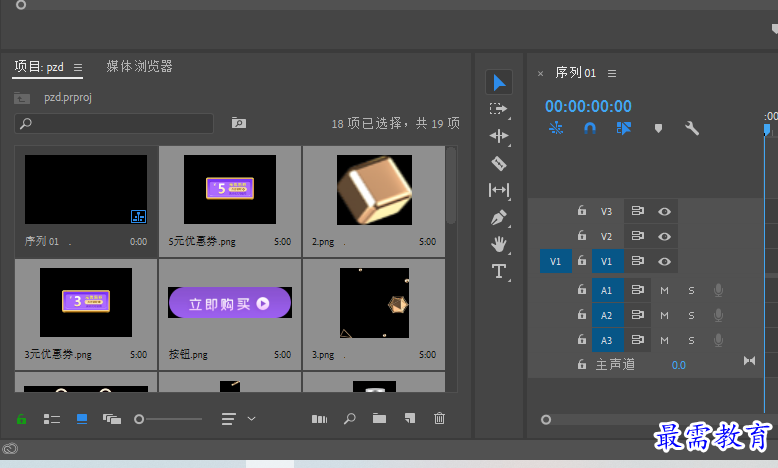
Task: Switch to the 媒体浏览器 tab
Action: (x=139, y=67)
